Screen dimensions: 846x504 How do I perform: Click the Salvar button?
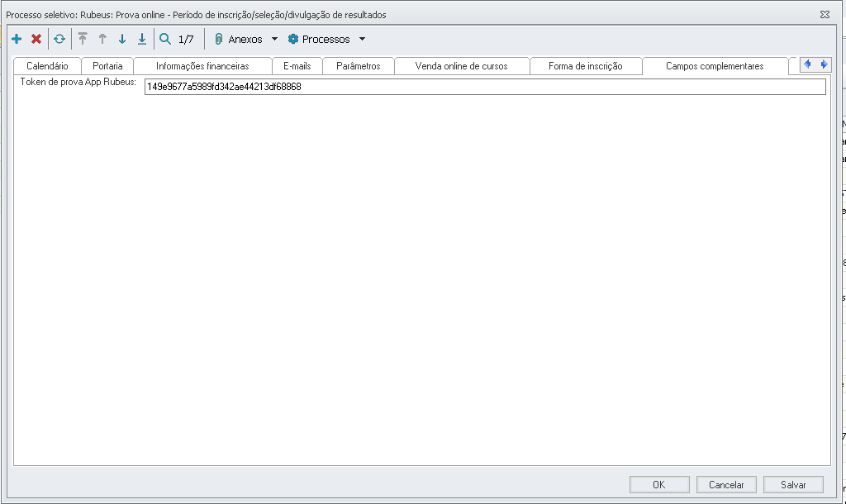[793, 484]
